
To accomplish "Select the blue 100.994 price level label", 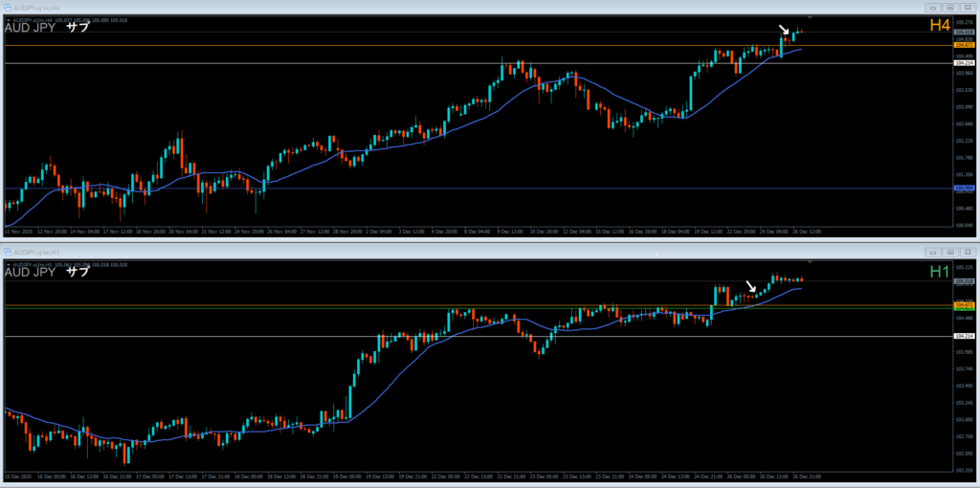I will (964, 189).
